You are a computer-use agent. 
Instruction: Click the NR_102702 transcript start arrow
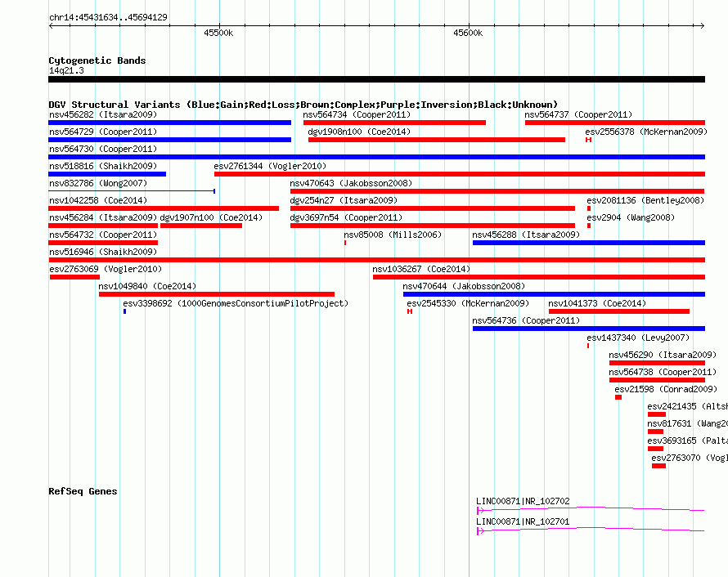[480, 511]
